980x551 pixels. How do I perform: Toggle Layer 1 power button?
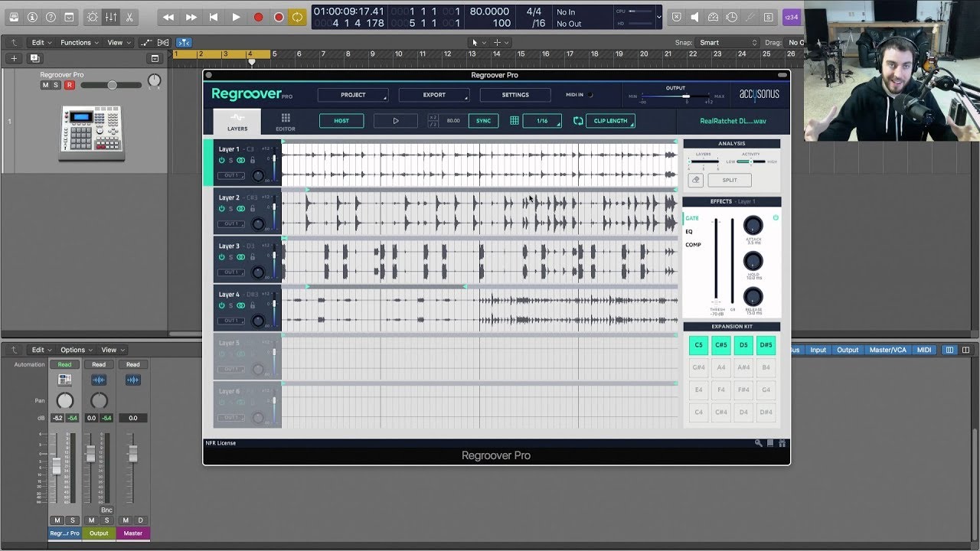(x=221, y=160)
